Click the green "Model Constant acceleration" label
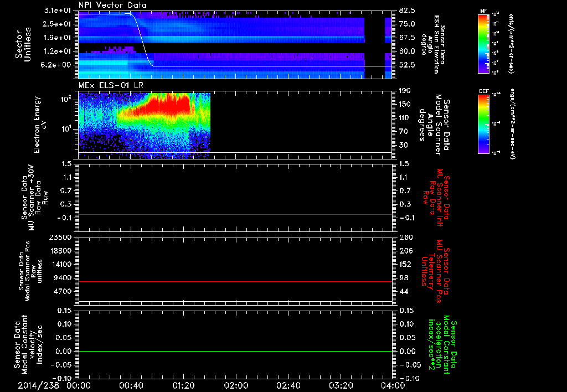 click(x=442, y=345)
